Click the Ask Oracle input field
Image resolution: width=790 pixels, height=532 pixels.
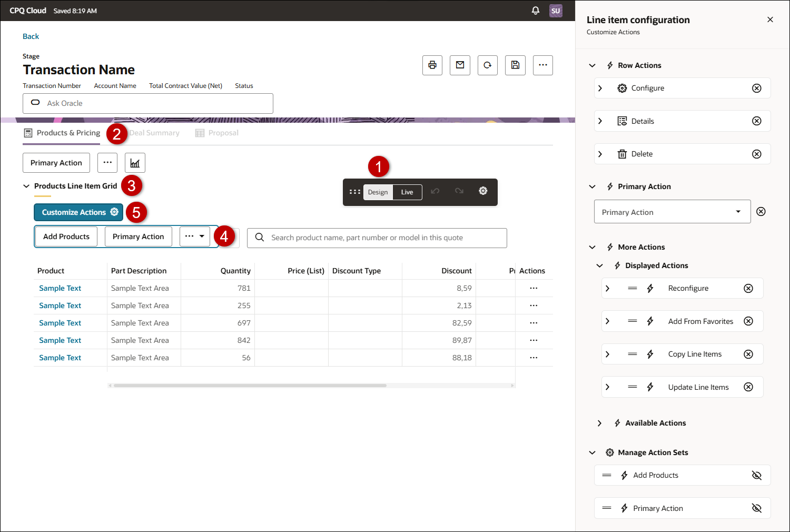pyautogui.click(x=147, y=103)
